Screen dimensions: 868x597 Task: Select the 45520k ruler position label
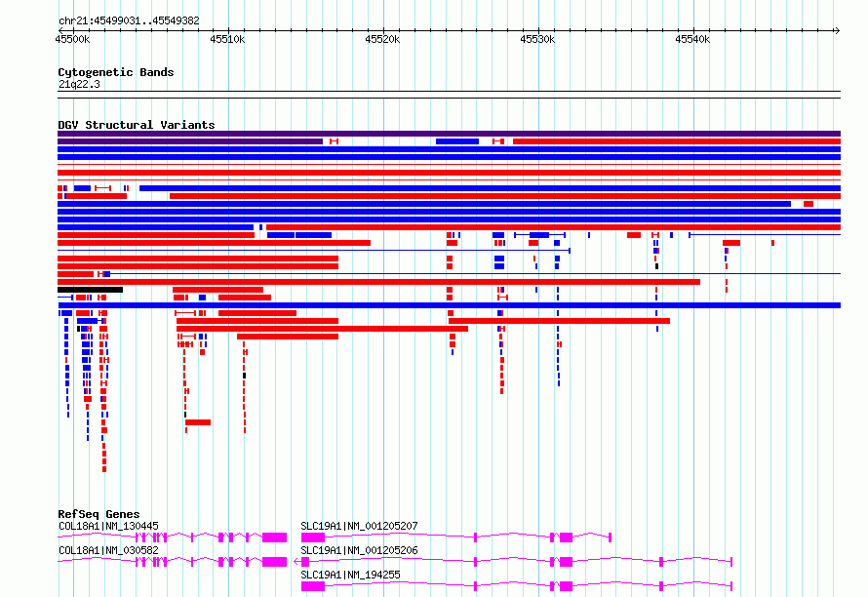click(x=382, y=39)
